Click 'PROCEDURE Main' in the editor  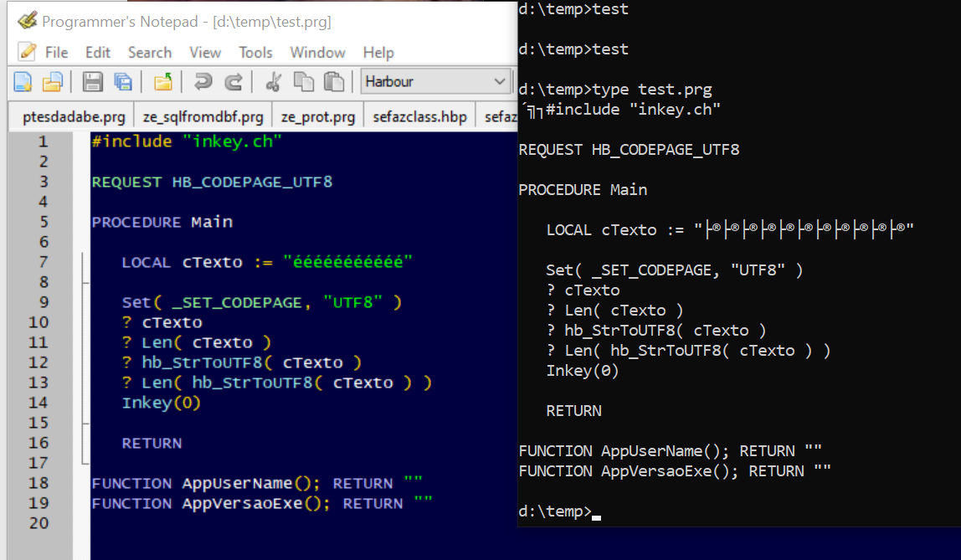(x=162, y=222)
